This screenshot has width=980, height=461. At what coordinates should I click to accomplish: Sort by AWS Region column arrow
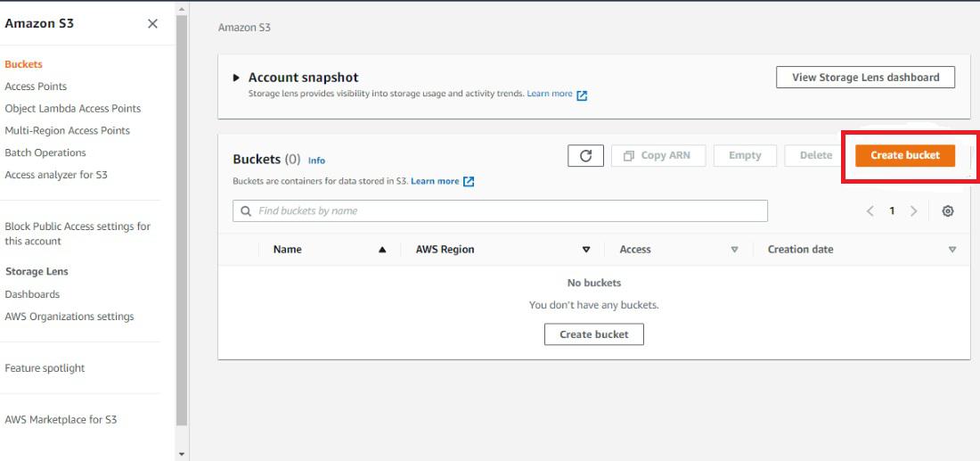pos(586,251)
